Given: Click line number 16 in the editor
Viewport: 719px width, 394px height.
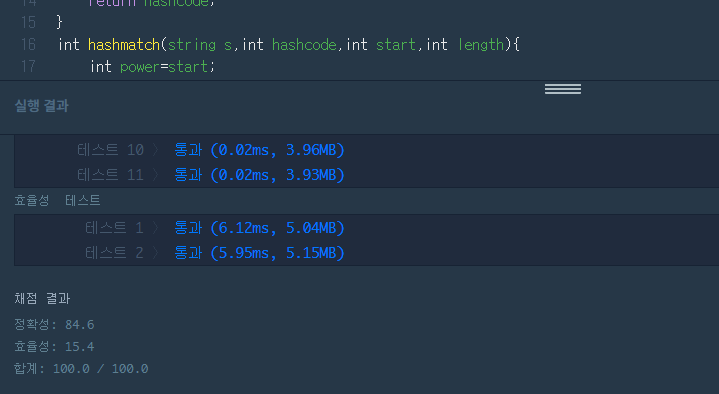Looking at the screenshot, I should 28,44.
